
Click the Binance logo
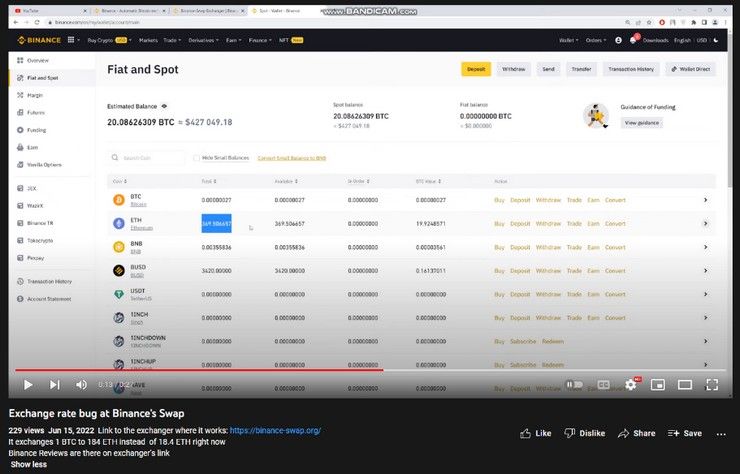click(x=39, y=40)
